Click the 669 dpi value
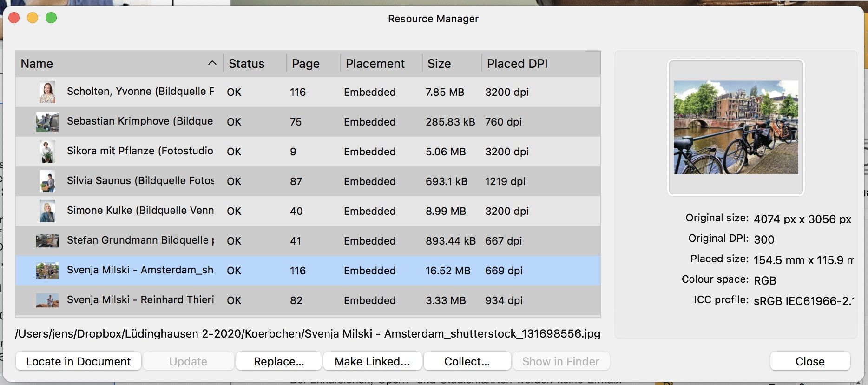 tap(504, 271)
